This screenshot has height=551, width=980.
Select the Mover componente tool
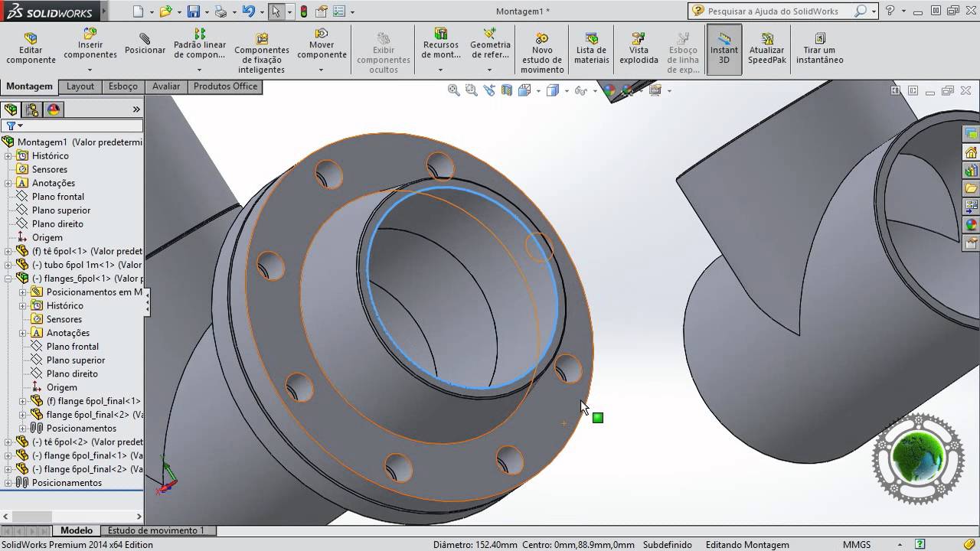[x=322, y=44]
